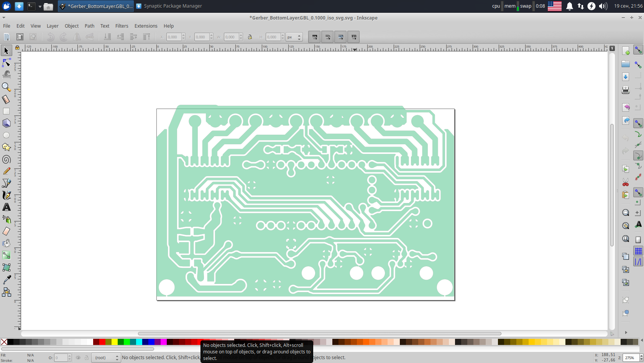The width and height of the screenshot is (644, 363).
Task: Click the Zoom to fit selection icon
Action: coord(626,213)
